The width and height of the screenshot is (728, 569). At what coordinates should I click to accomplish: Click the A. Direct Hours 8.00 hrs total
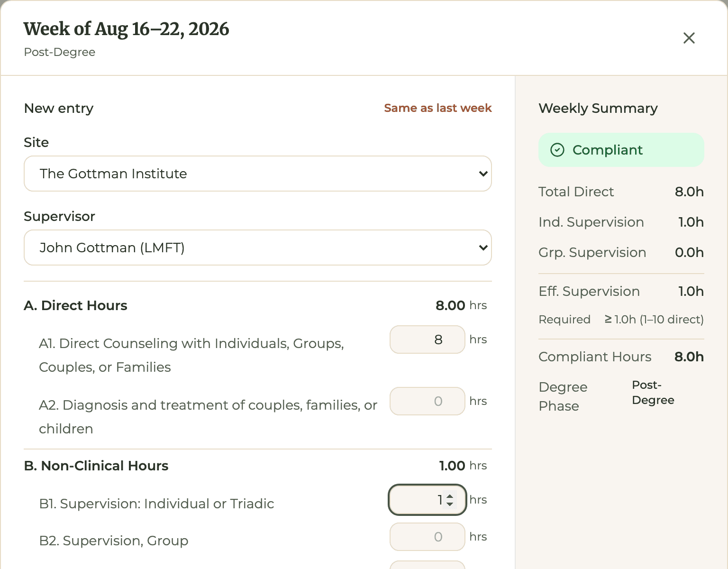[461, 305]
